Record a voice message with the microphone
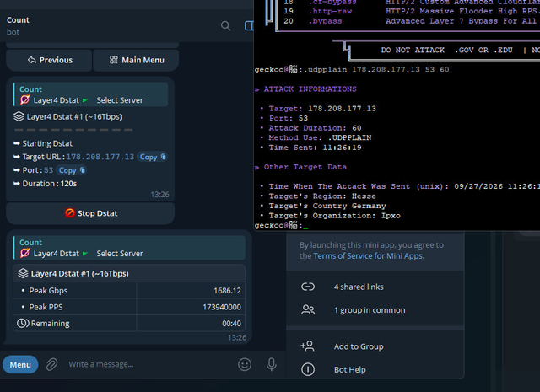540x392 pixels. [x=272, y=364]
